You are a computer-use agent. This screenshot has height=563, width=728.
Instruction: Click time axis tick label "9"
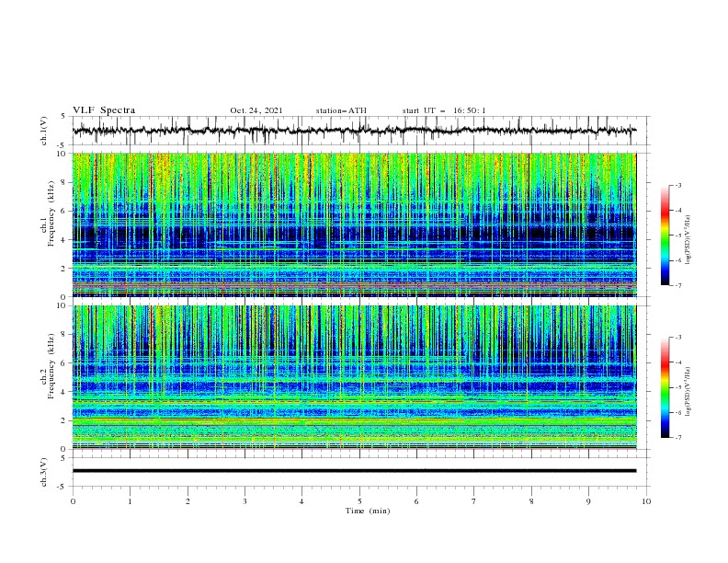(588, 501)
